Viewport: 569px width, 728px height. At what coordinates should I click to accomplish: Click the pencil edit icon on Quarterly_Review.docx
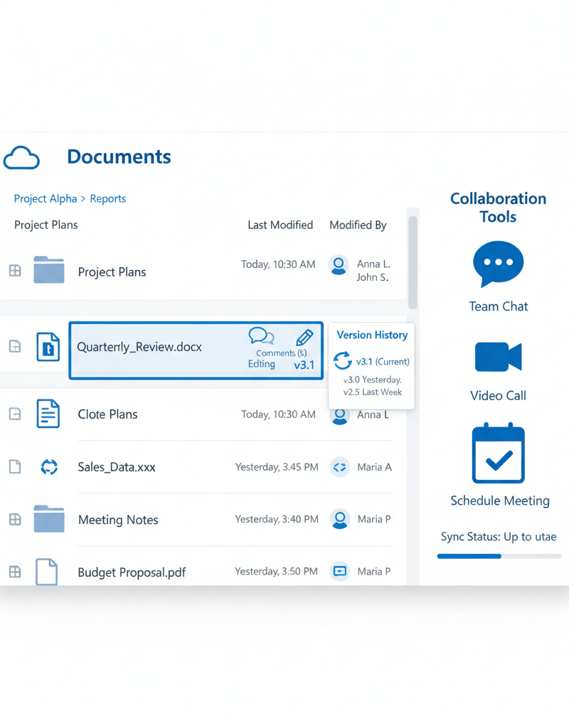[x=304, y=337]
